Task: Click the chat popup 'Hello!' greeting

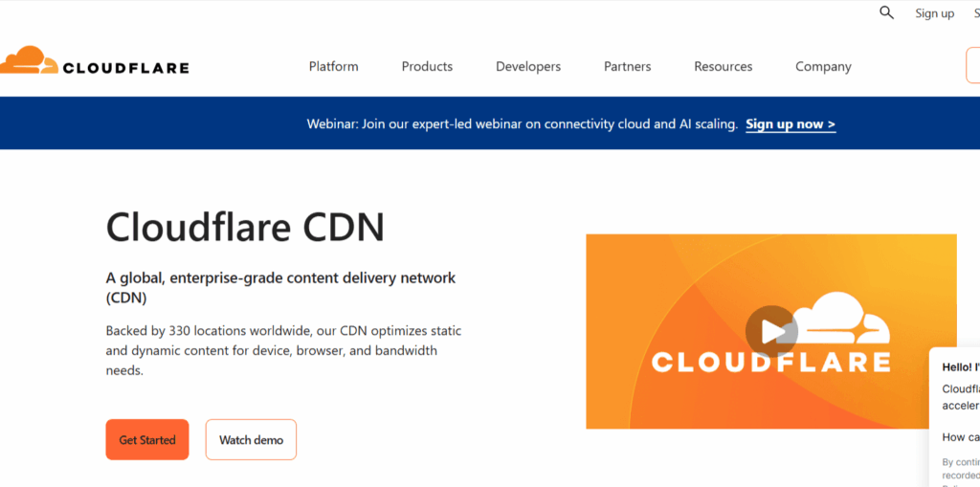Action: click(x=961, y=367)
